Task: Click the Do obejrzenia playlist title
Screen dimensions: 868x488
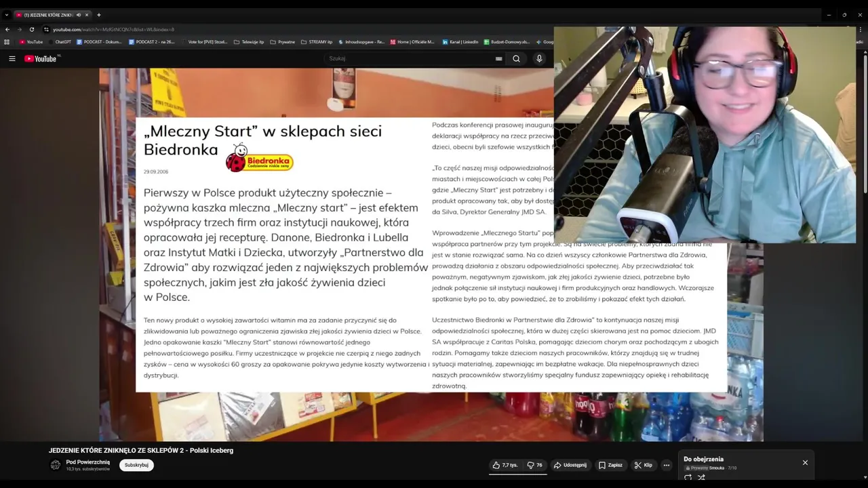Action: [704, 459]
